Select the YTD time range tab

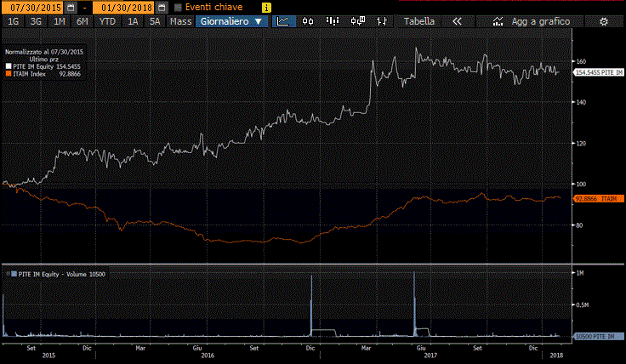pyautogui.click(x=107, y=21)
